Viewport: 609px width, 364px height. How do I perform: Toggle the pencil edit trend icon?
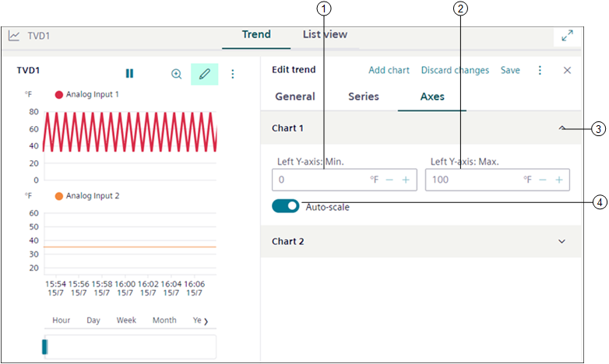point(204,74)
